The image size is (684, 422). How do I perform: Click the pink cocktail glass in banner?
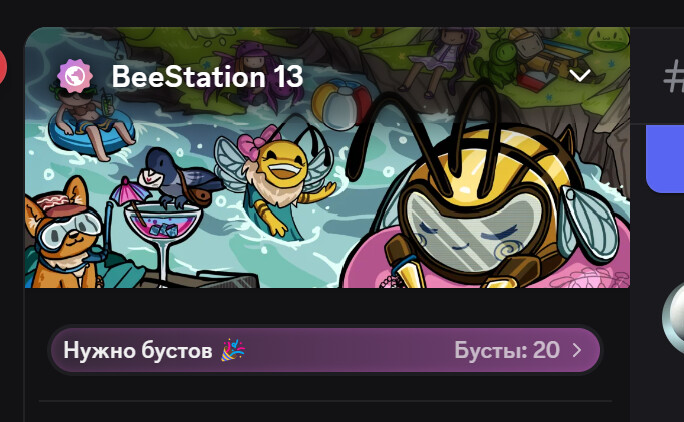click(x=162, y=238)
